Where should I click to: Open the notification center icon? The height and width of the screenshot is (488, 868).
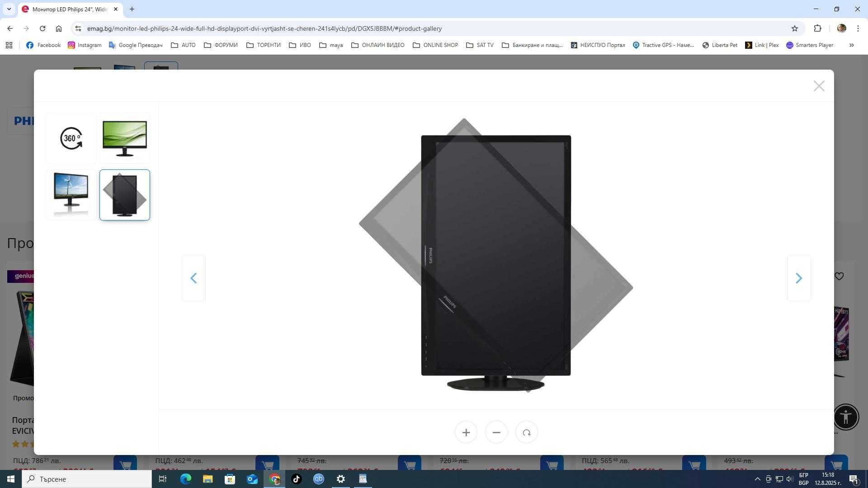(854, 479)
